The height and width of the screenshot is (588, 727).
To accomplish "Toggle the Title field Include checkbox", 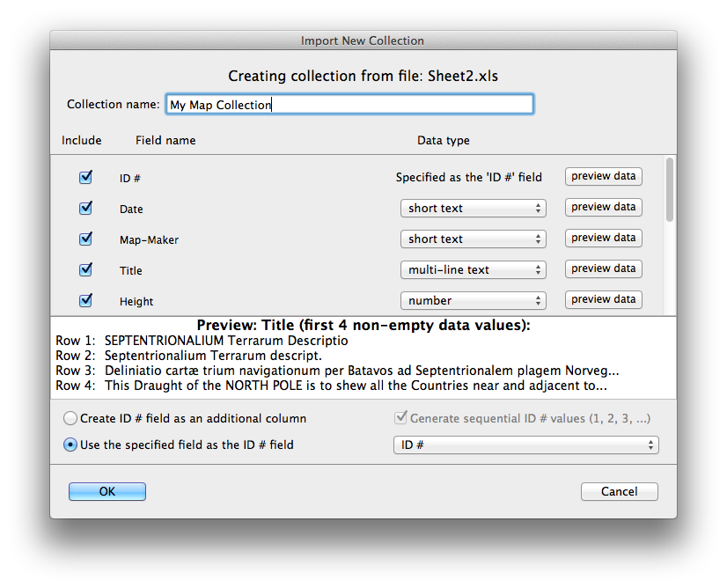I will [84, 269].
